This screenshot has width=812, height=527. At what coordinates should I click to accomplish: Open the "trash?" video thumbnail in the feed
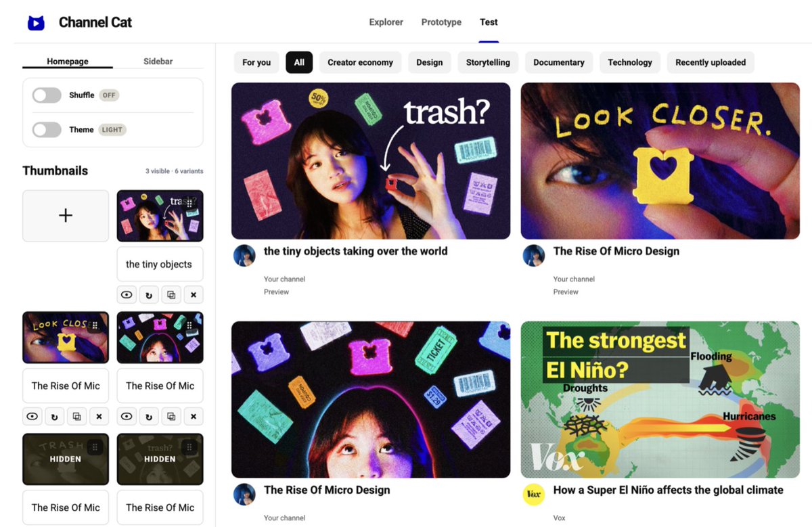[x=371, y=161]
